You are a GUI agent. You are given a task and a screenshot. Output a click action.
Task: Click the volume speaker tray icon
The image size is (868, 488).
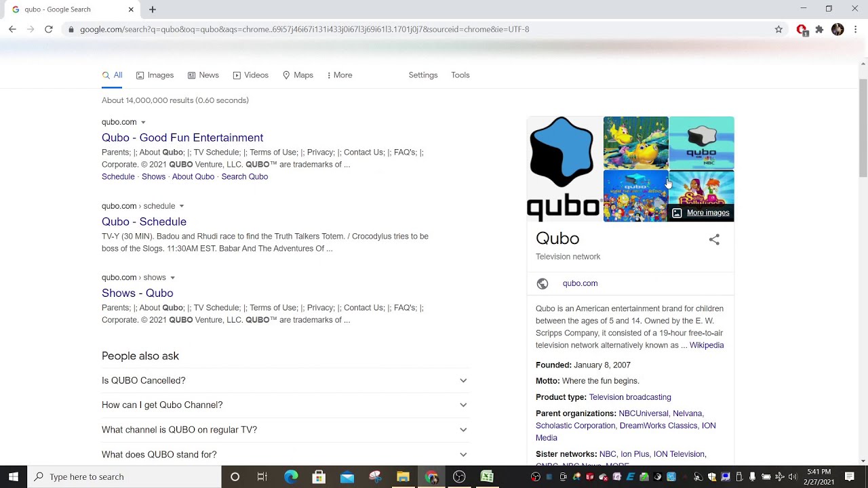click(x=793, y=476)
